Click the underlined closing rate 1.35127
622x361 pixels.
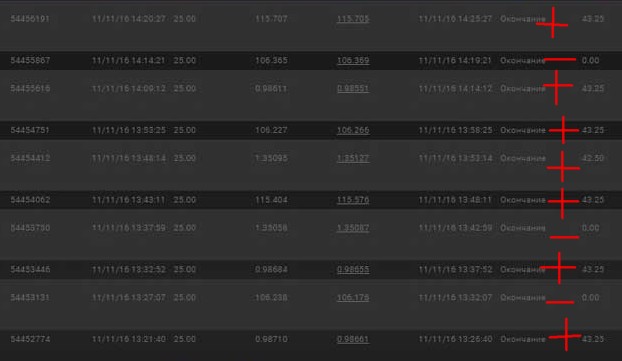coord(353,158)
